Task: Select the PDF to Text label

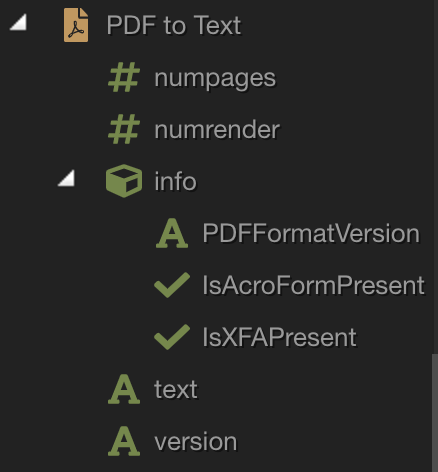Action: tap(174, 25)
